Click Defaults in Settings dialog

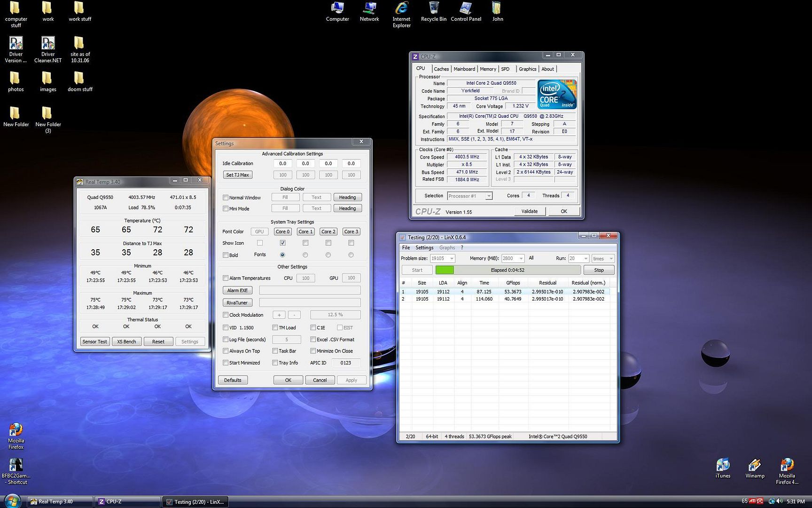tap(233, 380)
